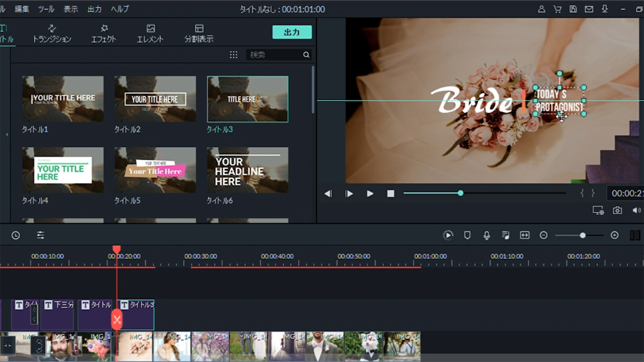Click the 出力 export button
Image resolution: width=644 pixels, height=362 pixels.
[x=292, y=32]
